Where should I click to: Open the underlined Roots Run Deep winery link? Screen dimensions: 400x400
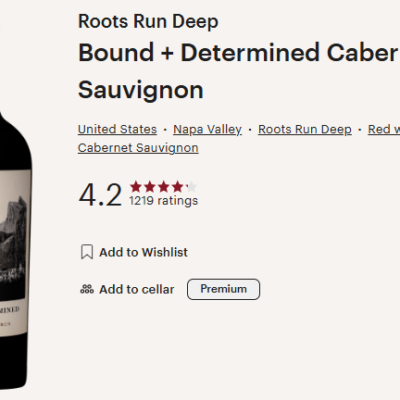click(x=305, y=129)
